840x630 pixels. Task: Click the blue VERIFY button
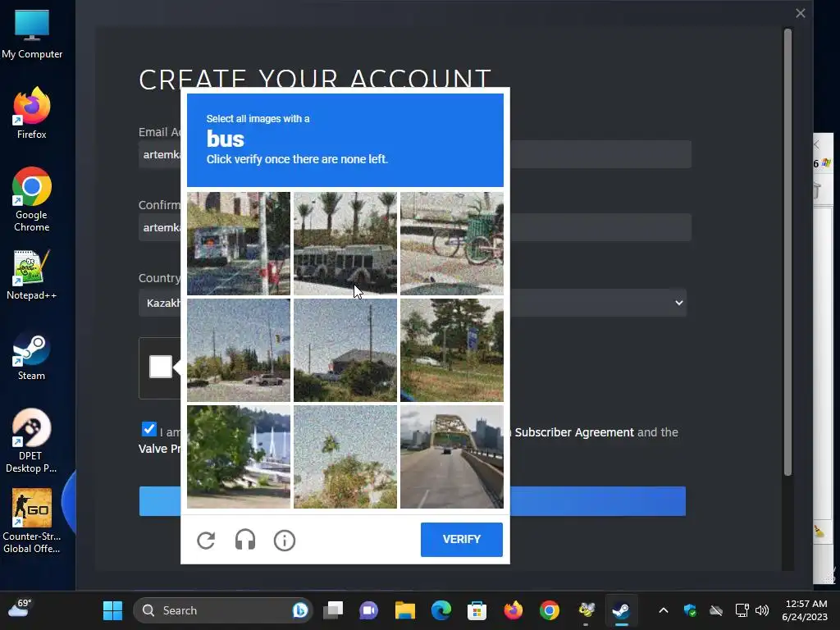point(461,539)
